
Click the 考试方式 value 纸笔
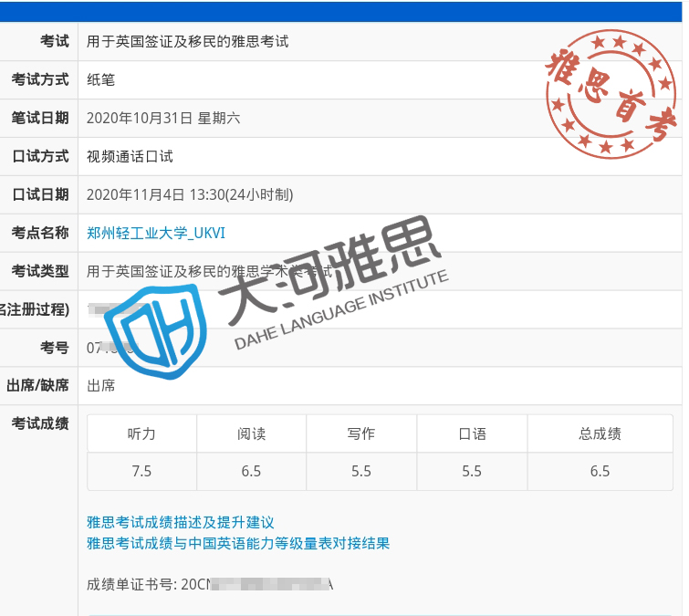click(x=101, y=80)
